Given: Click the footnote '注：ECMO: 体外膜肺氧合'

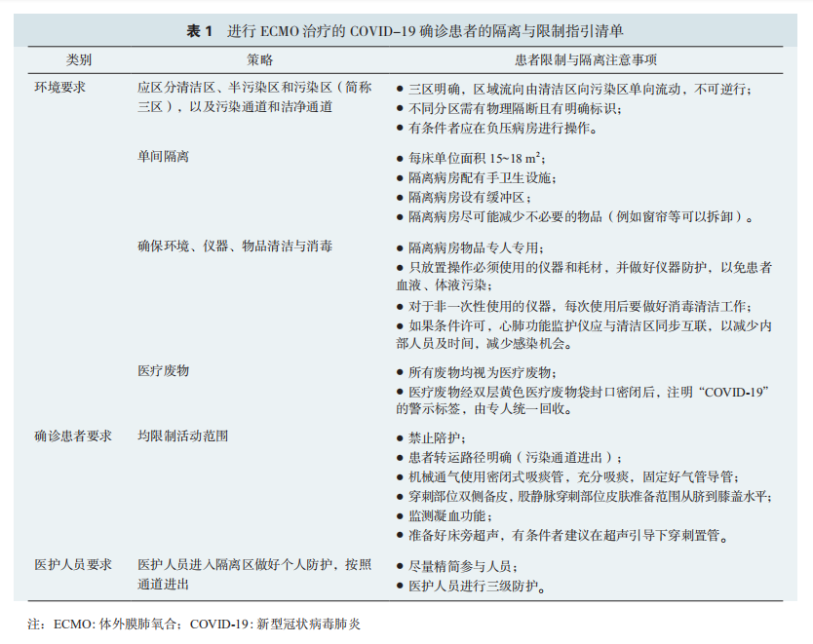Looking at the screenshot, I should tap(104, 624).
